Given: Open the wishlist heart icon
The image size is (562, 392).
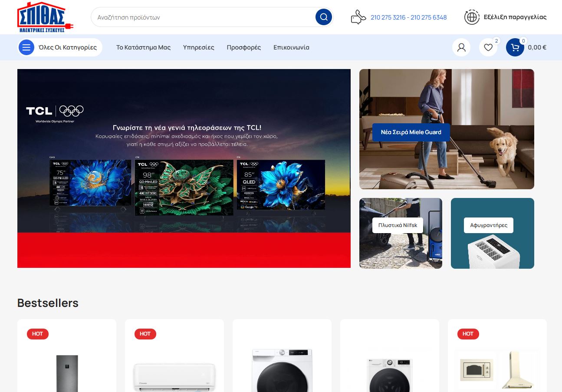Looking at the screenshot, I should (488, 47).
